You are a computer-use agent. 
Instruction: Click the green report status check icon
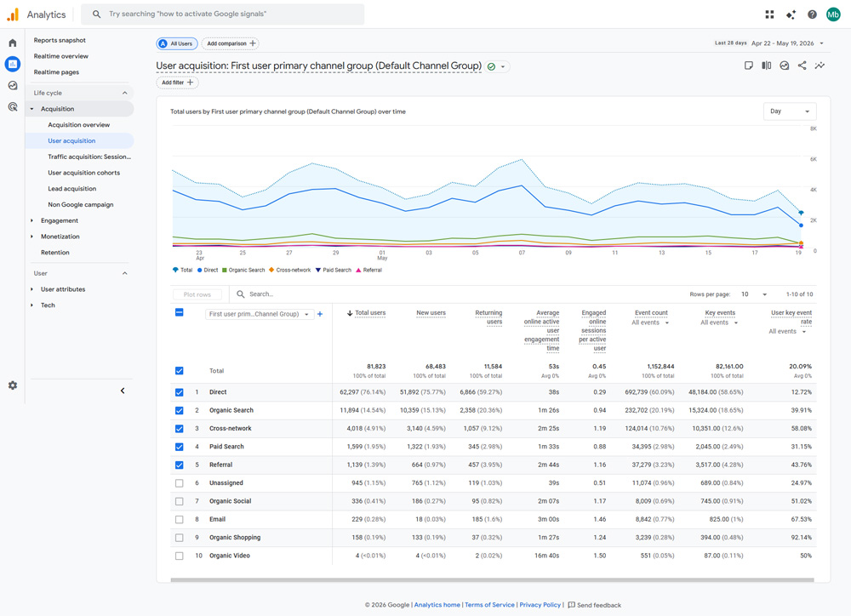point(491,66)
